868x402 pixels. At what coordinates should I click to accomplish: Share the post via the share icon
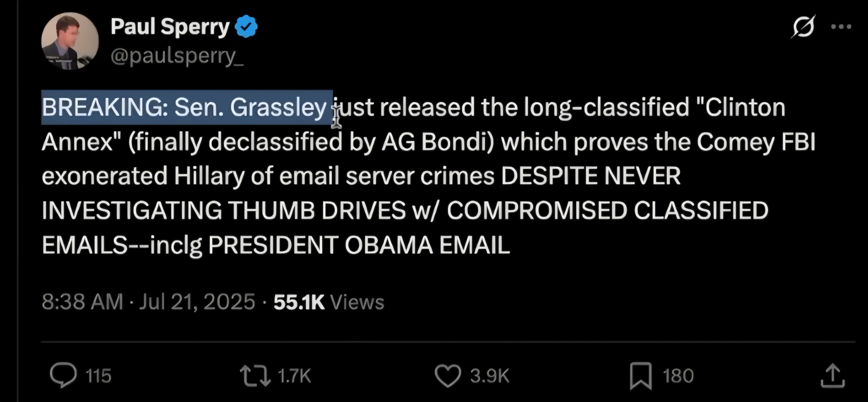tap(833, 375)
